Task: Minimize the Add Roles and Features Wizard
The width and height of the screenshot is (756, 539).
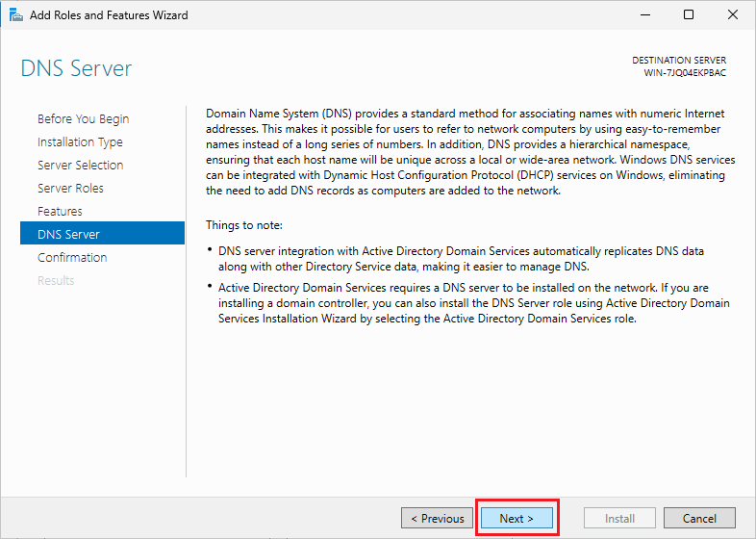Action: (x=644, y=15)
